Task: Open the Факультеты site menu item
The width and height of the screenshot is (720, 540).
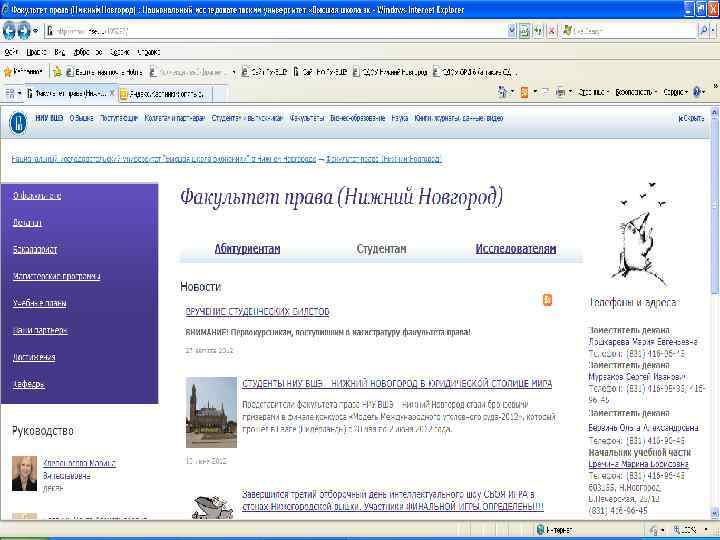Action: [x=307, y=118]
